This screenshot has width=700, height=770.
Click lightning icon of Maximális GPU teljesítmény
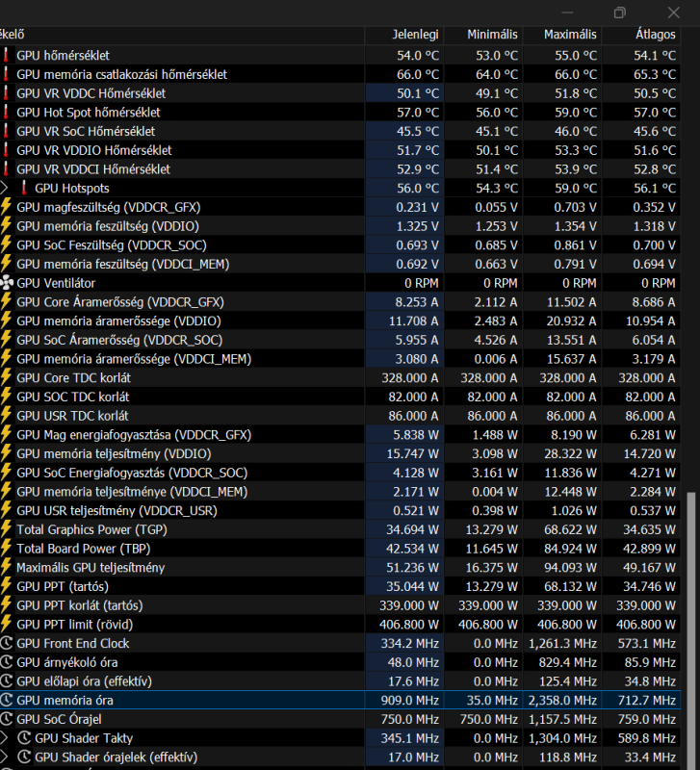[x=6, y=567]
